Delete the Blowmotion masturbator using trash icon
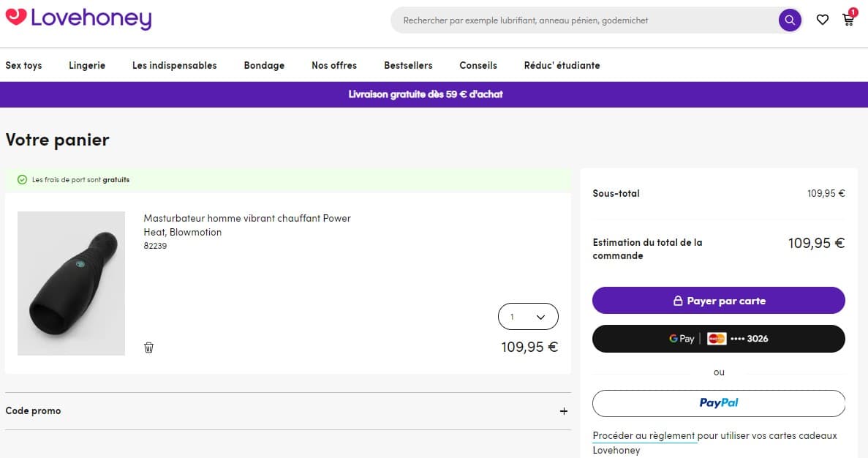 (x=148, y=348)
